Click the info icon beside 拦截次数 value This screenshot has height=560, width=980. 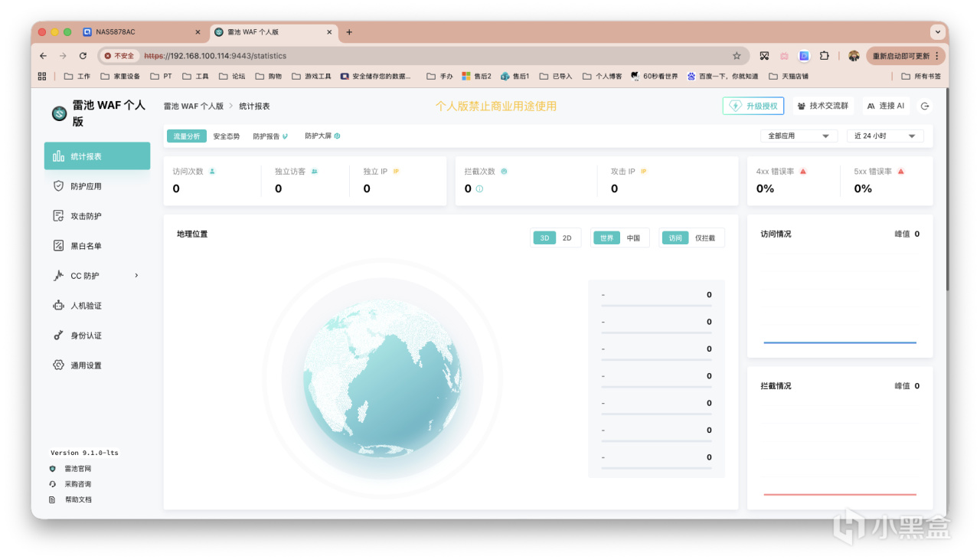480,189
